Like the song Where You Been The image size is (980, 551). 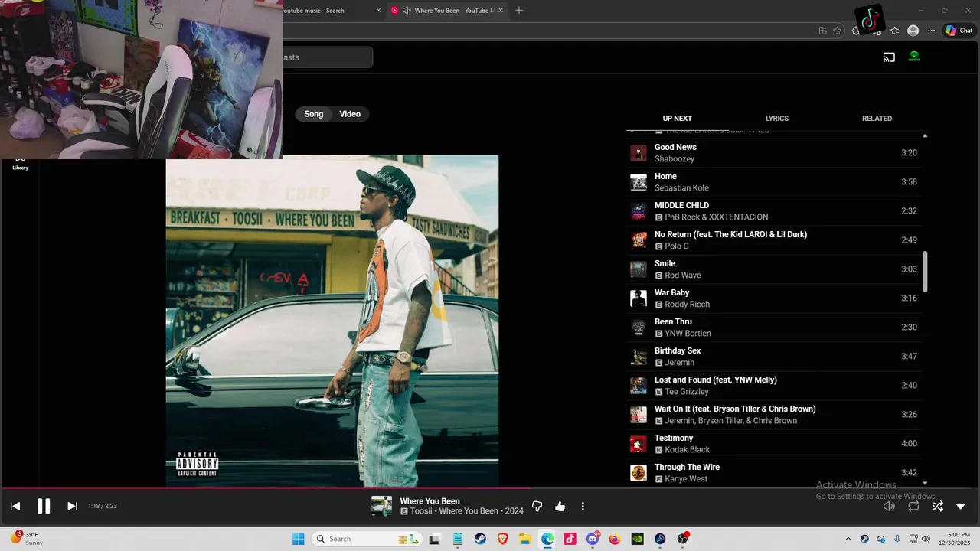[x=560, y=506]
